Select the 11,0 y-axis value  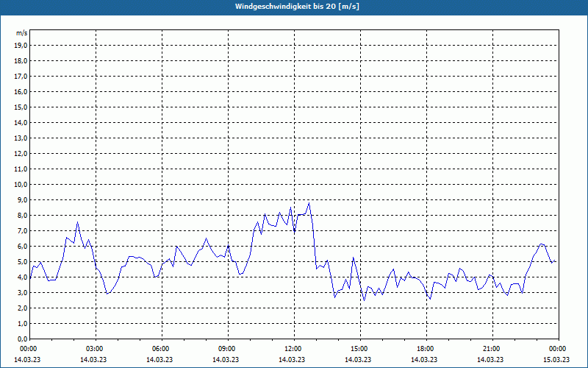pyautogui.click(x=21, y=169)
